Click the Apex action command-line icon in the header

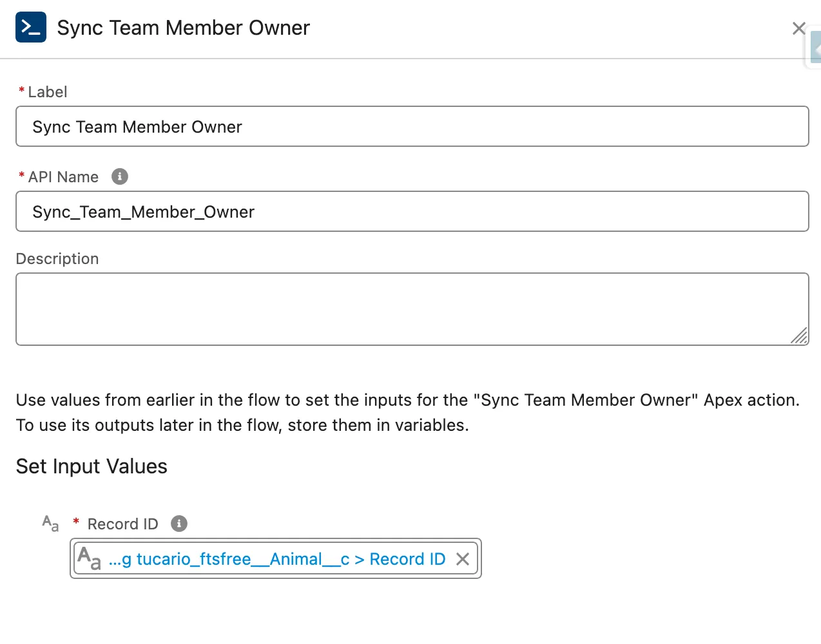[x=31, y=27]
